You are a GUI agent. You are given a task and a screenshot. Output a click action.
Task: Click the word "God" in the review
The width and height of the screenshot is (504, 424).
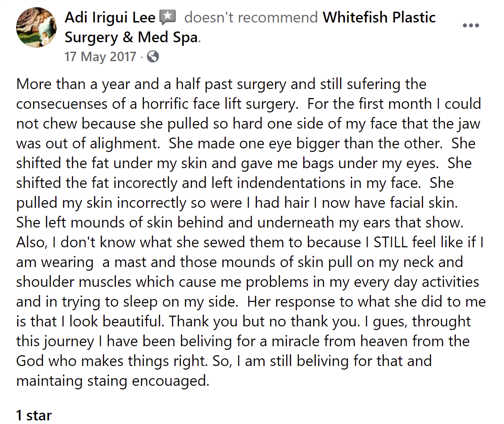30,361
